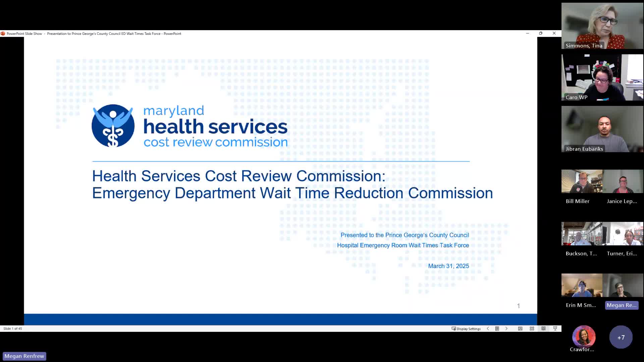Image resolution: width=644 pixels, height=362 pixels.
Task: Click Slide 1 of 45 indicator
Action: coord(13,329)
